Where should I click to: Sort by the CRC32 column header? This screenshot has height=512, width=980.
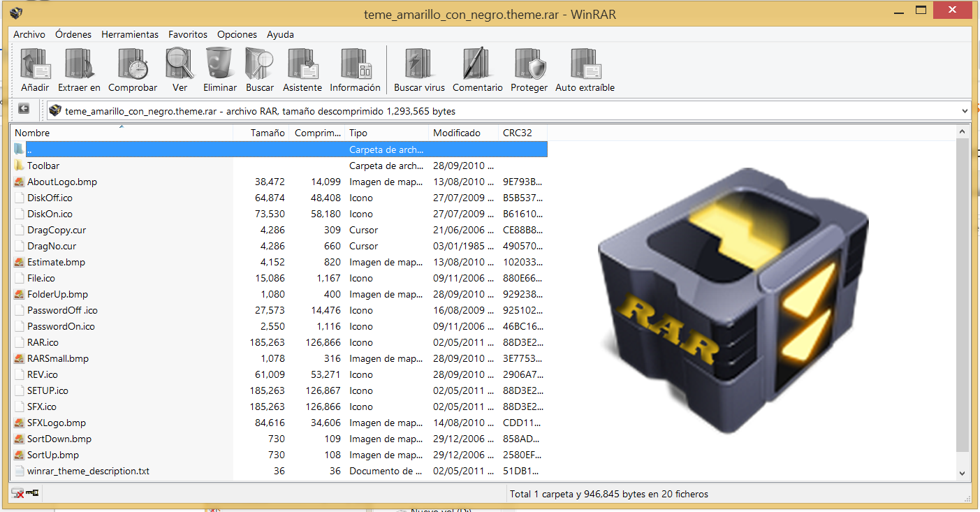(x=523, y=133)
